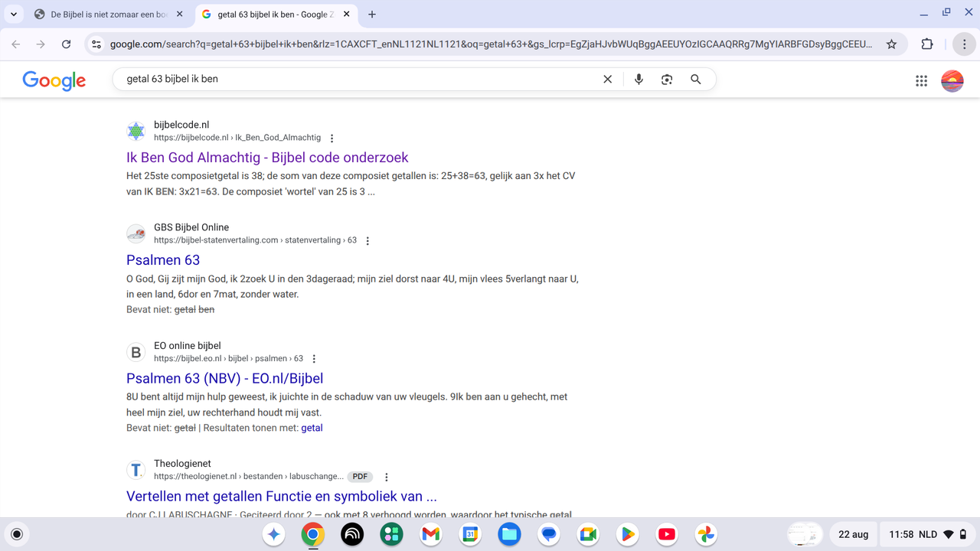980x551 pixels.
Task: Click the 'GBS Bijbel Online' site name
Action: pyautogui.click(x=191, y=227)
